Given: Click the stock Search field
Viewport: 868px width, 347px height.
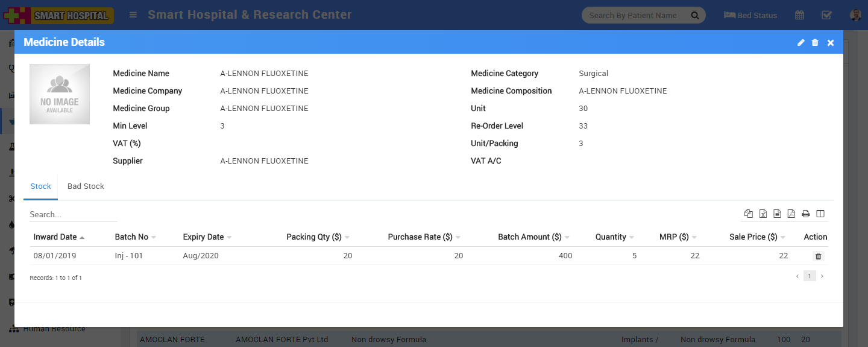Looking at the screenshot, I should click(x=73, y=214).
